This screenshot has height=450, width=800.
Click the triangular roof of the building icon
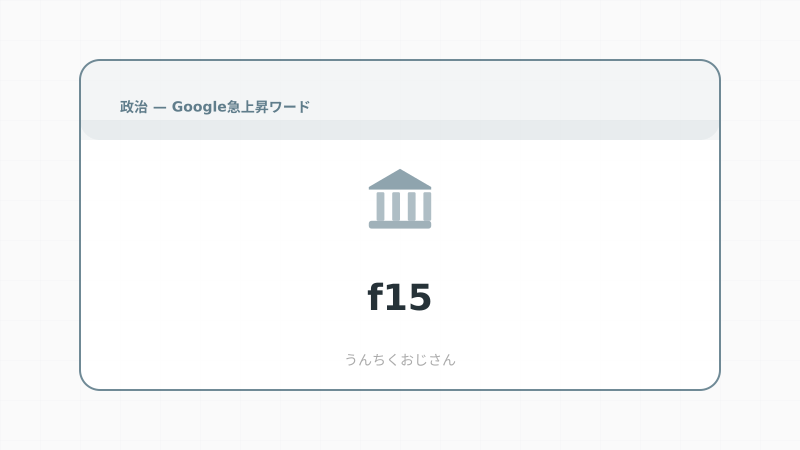tap(400, 179)
